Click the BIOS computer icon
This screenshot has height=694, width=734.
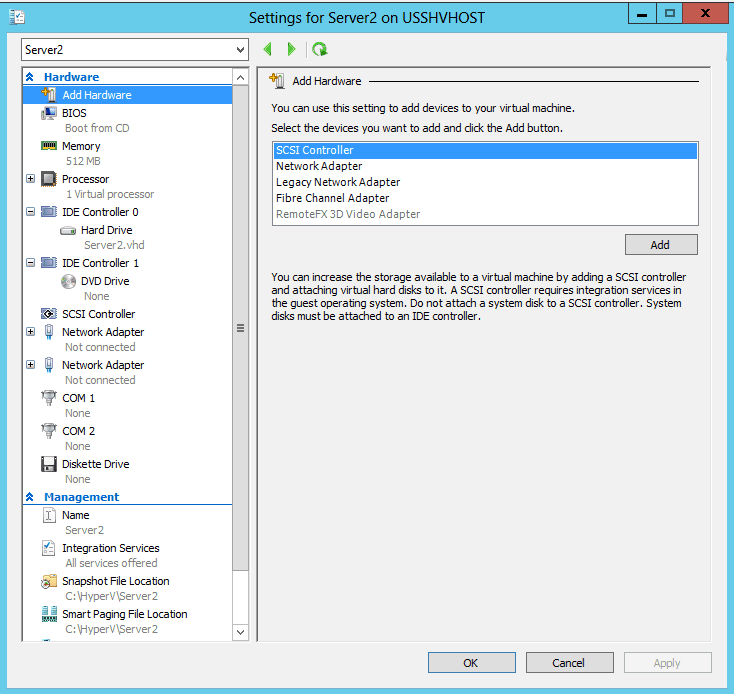(x=49, y=113)
